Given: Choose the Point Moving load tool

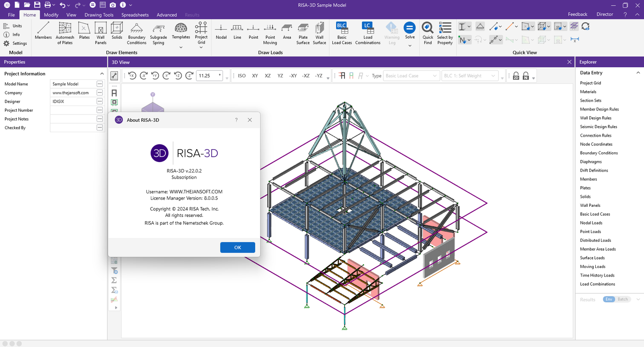Looking at the screenshot, I should [x=270, y=33].
